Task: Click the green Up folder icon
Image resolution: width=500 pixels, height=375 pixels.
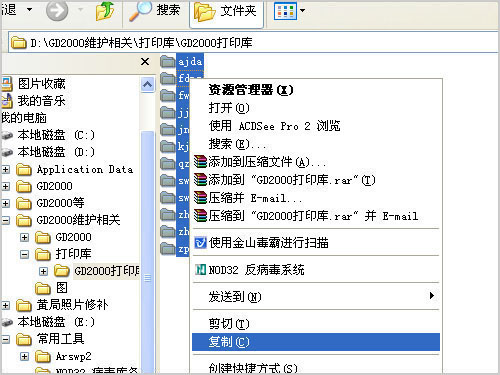Action: [x=104, y=11]
